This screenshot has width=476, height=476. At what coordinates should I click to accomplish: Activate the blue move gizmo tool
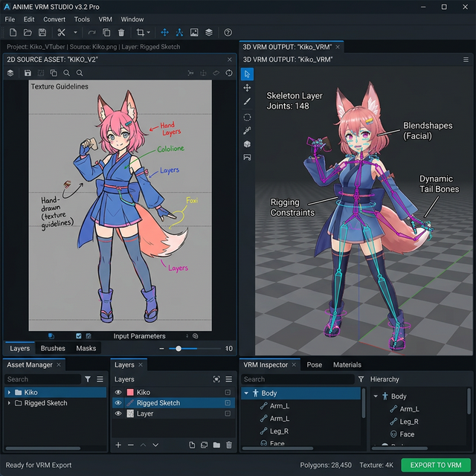[x=164, y=33]
